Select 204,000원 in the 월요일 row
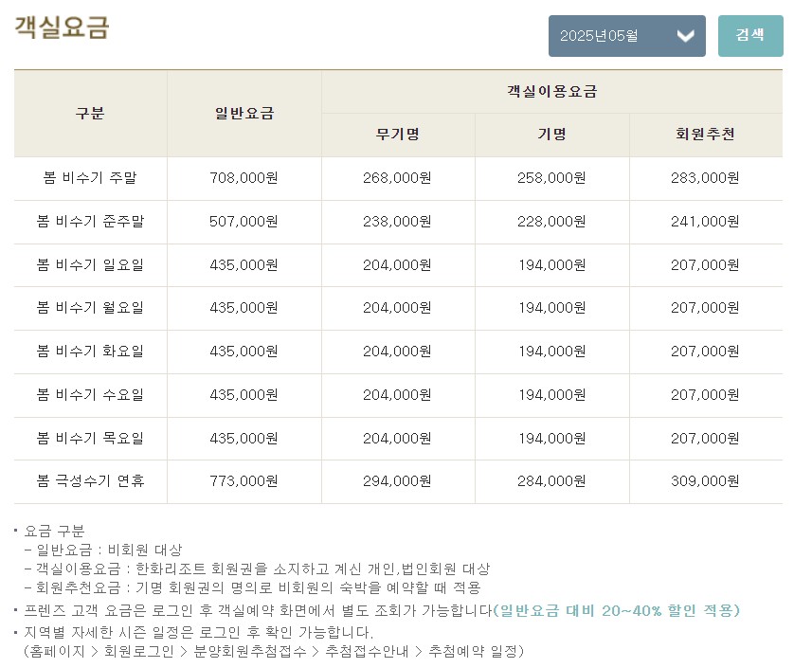 coord(397,308)
